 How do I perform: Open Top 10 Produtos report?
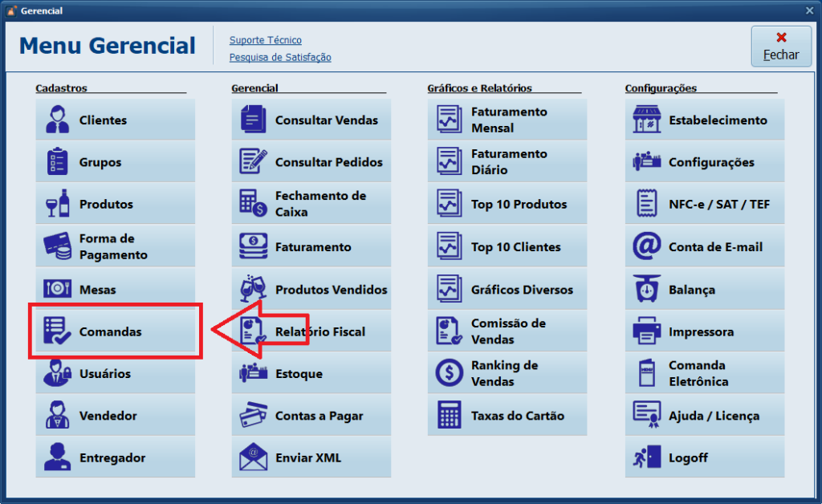507,205
